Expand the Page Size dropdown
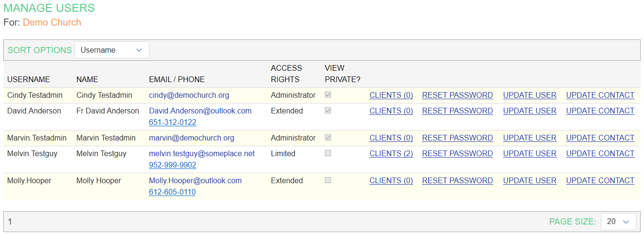This screenshot has width=644, height=234. click(x=618, y=222)
